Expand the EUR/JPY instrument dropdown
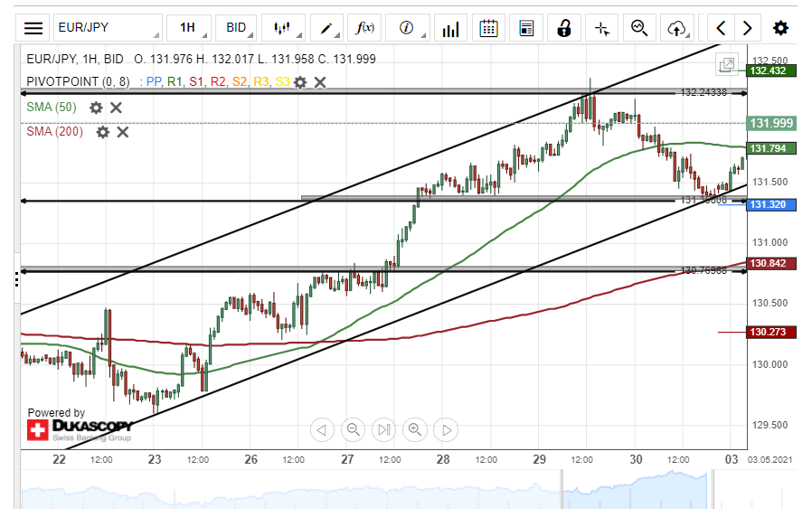812x517 pixels. point(108,28)
